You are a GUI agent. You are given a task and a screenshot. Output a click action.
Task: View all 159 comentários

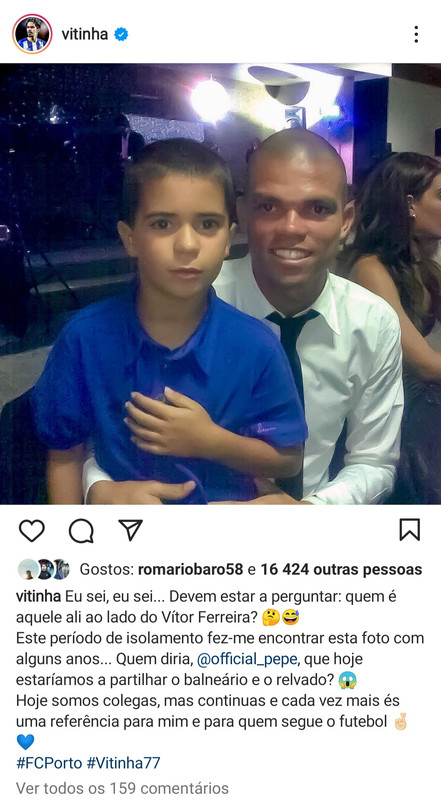[x=122, y=788]
